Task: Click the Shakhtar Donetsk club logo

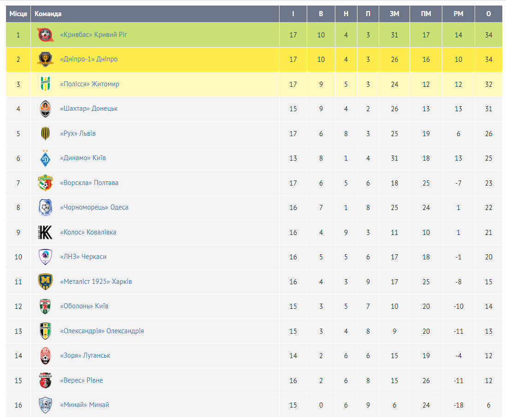Action: 45,109
